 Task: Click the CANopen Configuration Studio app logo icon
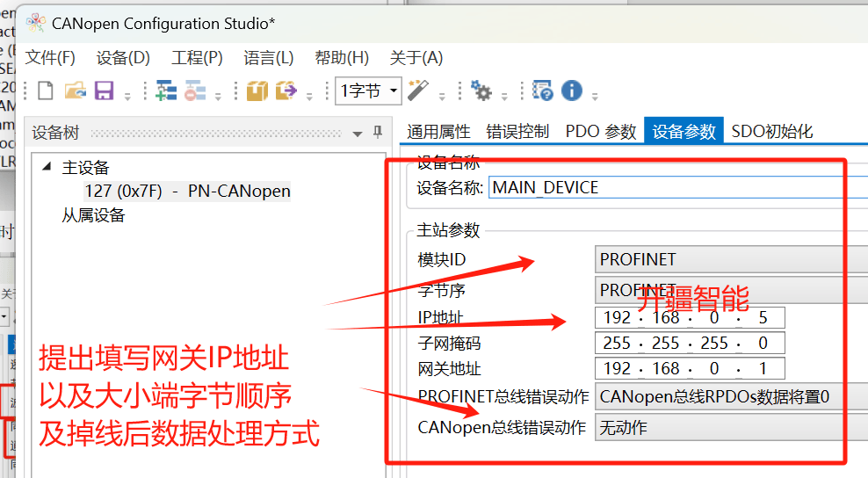tap(36, 23)
